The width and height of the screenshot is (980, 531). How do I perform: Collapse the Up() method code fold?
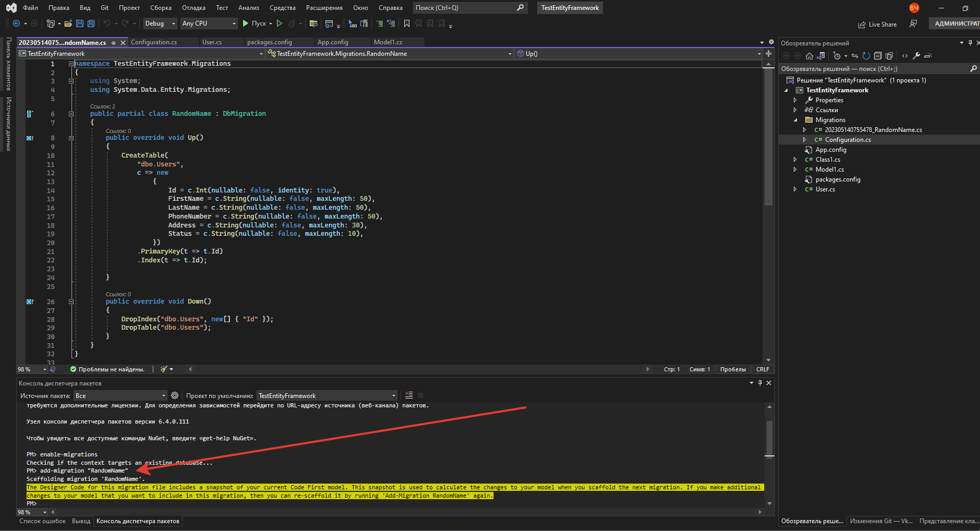[x=71, y=138]
